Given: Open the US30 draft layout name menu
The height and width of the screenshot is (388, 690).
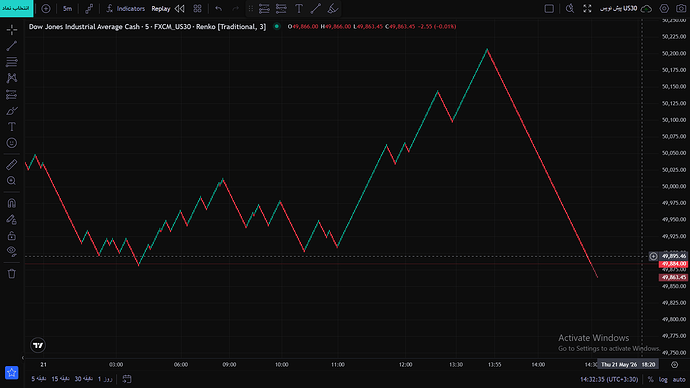Looking at the screenshot, I should pyautogui.click(x=619, y=9).
